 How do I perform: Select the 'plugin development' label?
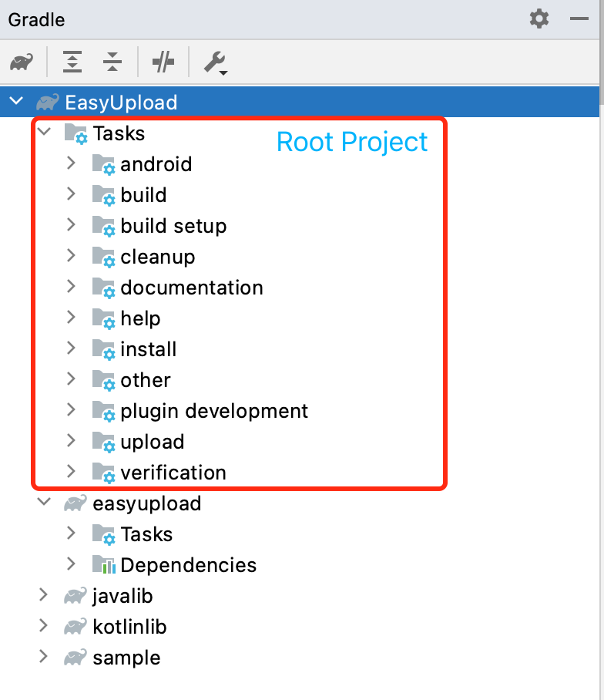pyautogui.click(x=214, y=411)
